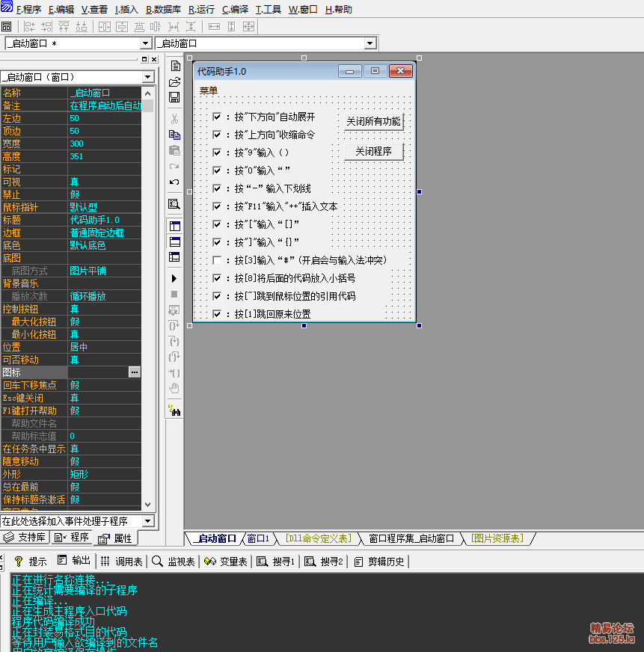Toggle the 按"-"输入下划线 checkbox
The width and height of the screenshot is (644, 652).
tap(217, 188)
